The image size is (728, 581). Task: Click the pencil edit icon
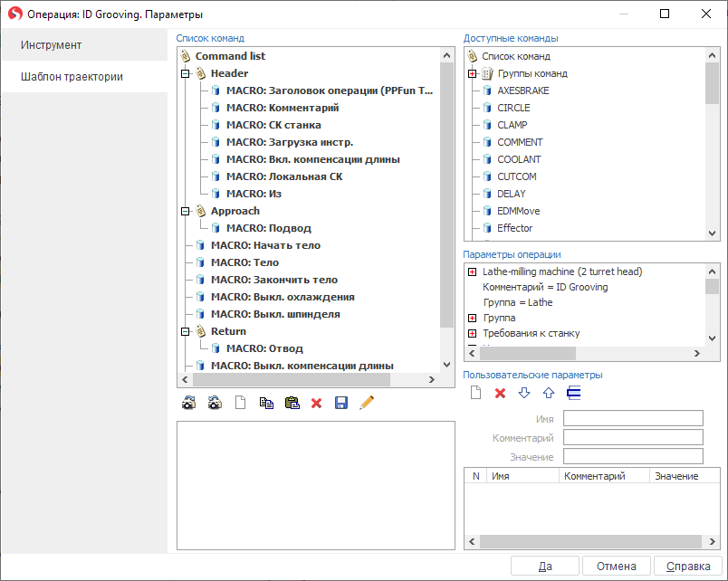367,404
